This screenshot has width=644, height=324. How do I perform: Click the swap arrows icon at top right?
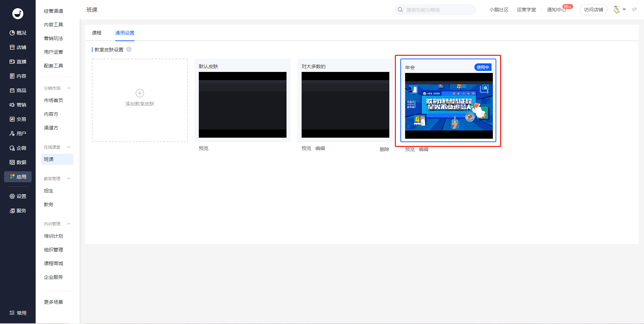[x=634, y=10]
